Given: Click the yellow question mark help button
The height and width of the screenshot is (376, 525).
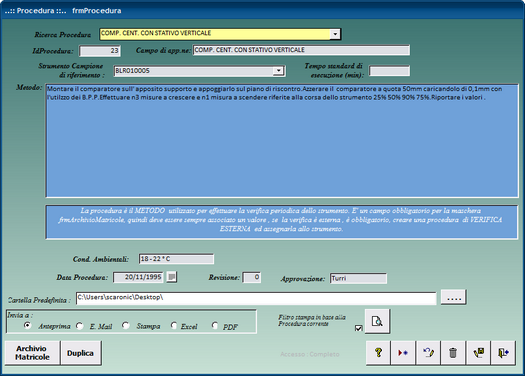Looking at the screenshot, I should point(378,353).
